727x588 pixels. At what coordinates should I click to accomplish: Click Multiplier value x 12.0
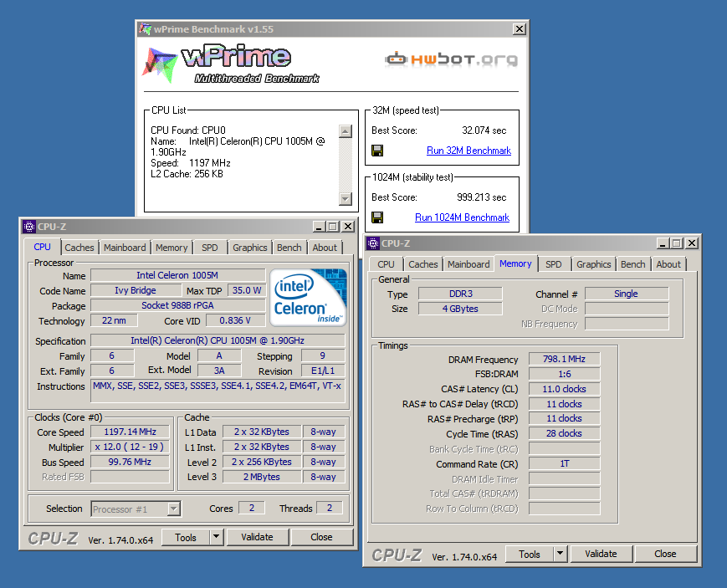(130, 447)
